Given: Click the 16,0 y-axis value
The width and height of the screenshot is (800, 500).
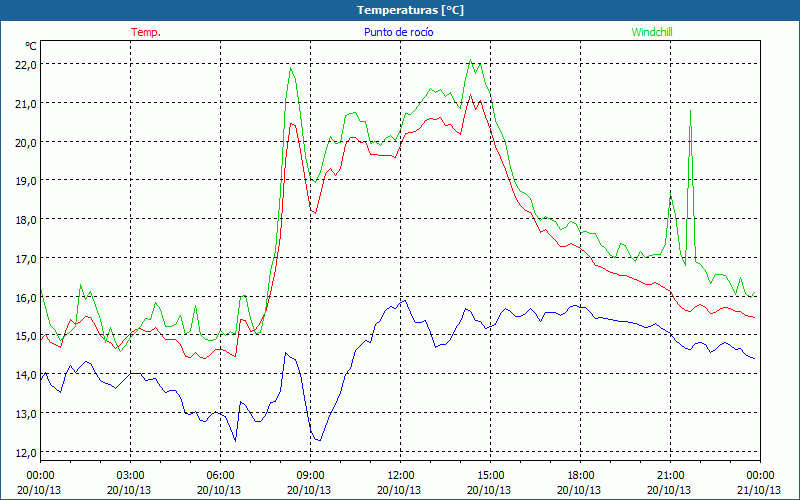Looking at the screenshot, I should (28, 297).
